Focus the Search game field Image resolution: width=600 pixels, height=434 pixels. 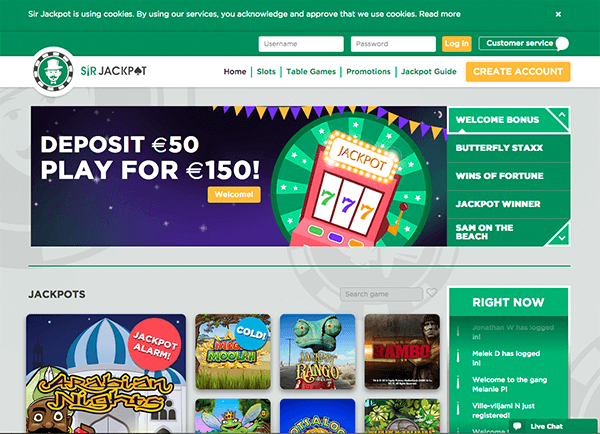381,294
